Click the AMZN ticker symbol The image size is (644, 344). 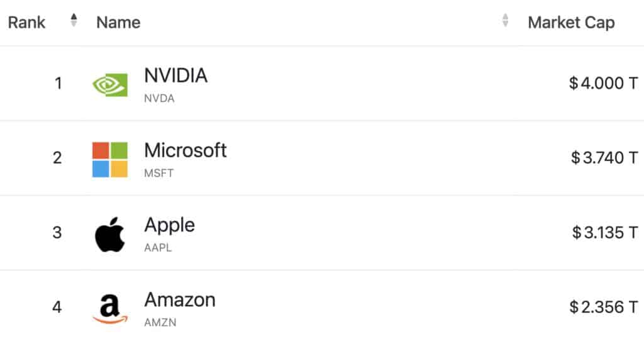click(160, 323)
